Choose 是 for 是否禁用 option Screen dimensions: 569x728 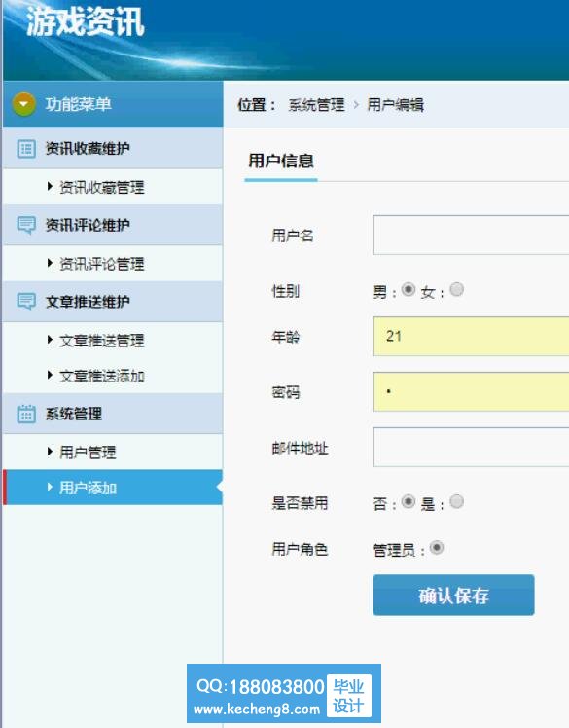457,501
